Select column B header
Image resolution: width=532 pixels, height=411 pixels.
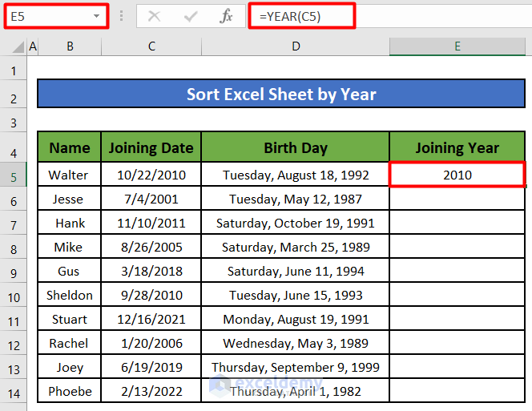(x=70, y=47)
